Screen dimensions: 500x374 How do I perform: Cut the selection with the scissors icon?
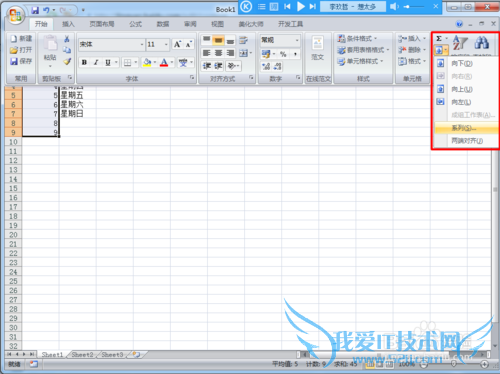[67, 39]
